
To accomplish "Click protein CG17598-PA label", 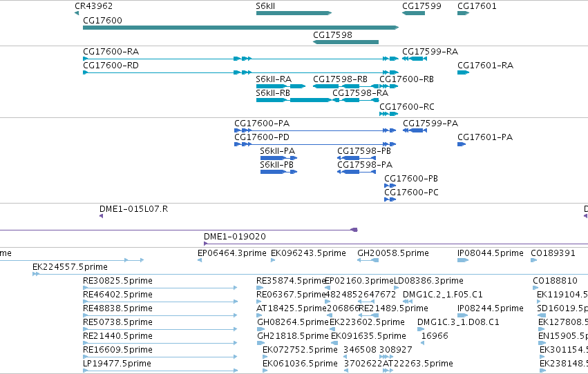I will [365, 165].
